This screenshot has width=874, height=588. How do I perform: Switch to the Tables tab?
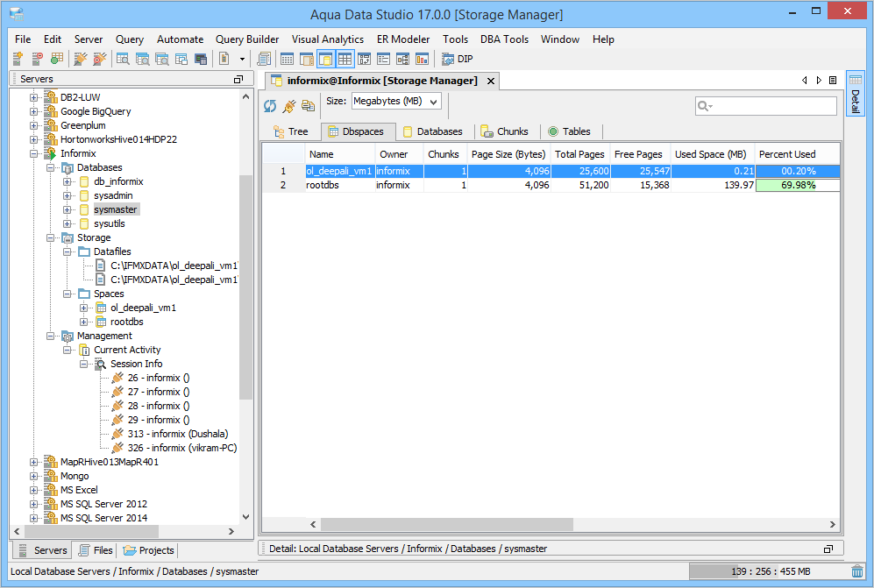(x=570, y=131)
